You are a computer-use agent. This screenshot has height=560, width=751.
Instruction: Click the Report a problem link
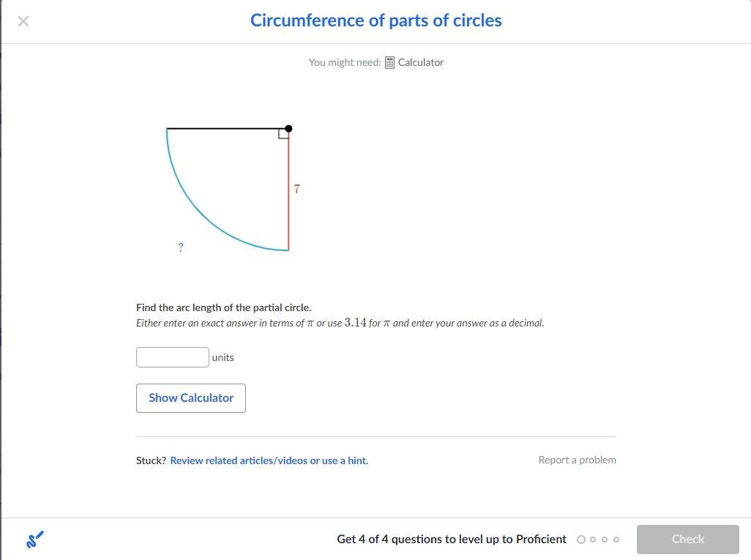[x=577, y=460]
